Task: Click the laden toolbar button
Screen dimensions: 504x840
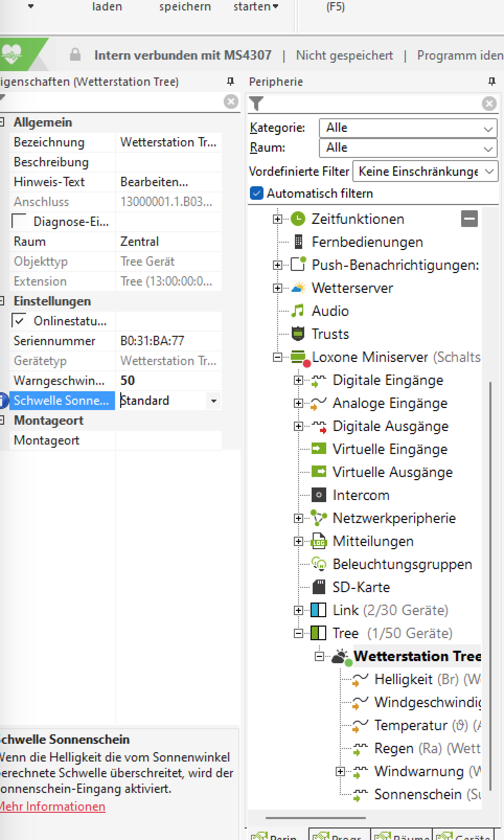Action: click(107, 7)
